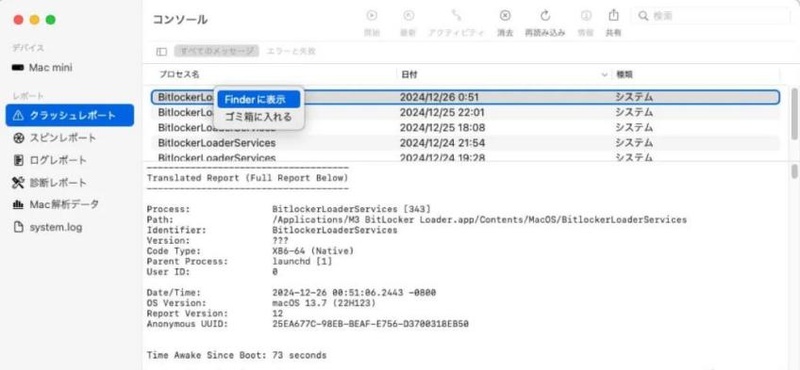Select the report dated 2024/12/26 0:51
Screen dimensions: 800x370
pos(465,97)
